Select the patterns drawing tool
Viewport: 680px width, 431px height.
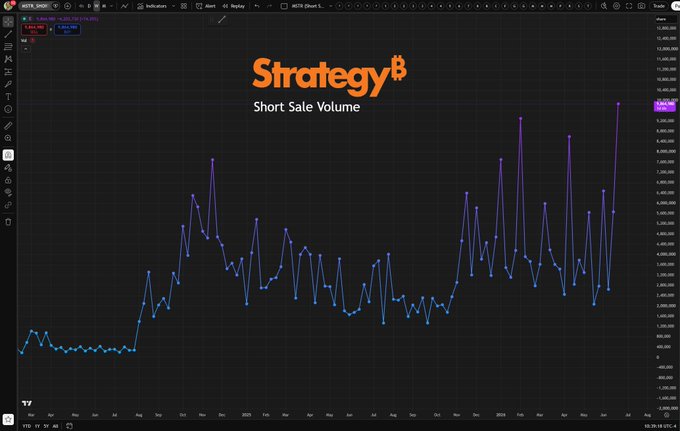pyautogui.click(x=8, y=59)
